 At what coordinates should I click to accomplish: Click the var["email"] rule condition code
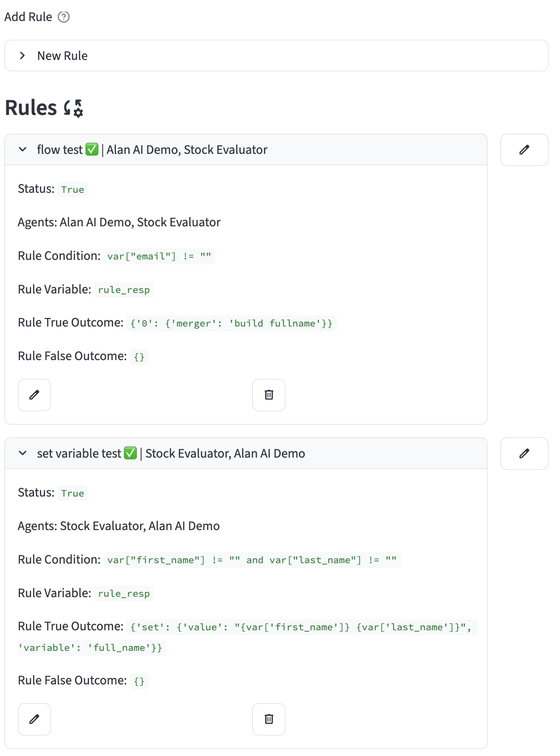click(159, 256)
